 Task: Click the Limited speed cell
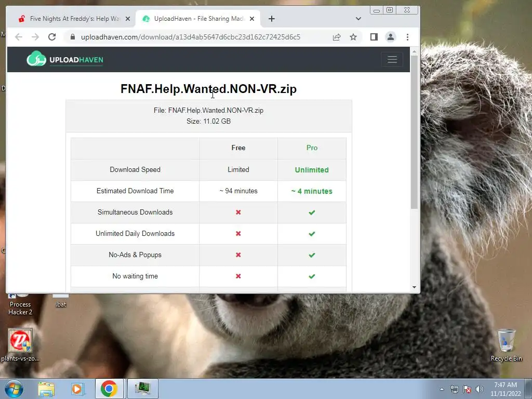238,170
